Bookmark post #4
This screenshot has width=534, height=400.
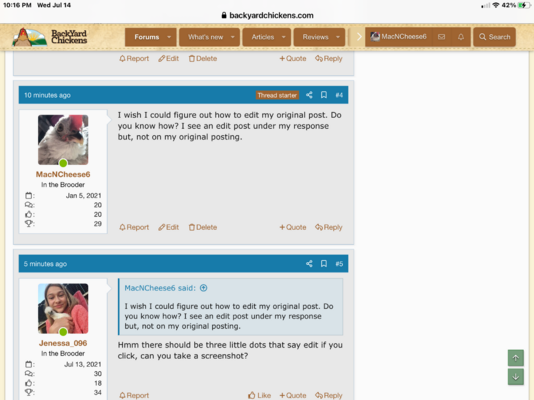coord(324,95)
